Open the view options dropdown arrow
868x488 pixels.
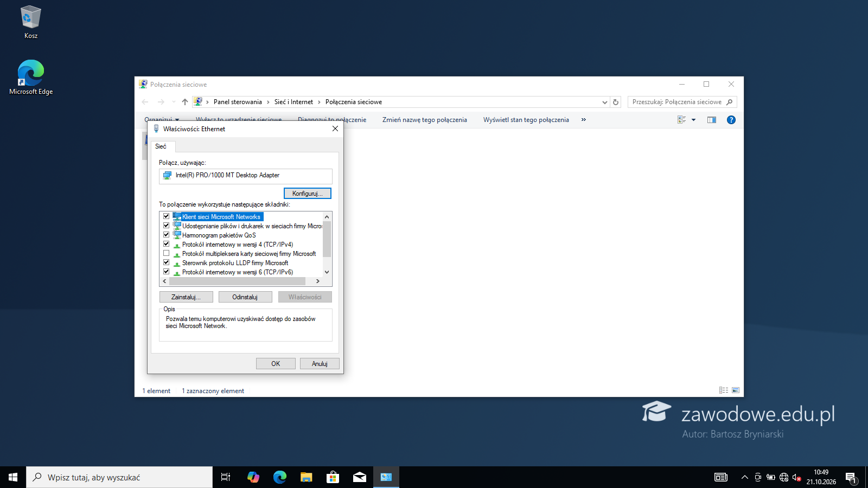point(693,120)
